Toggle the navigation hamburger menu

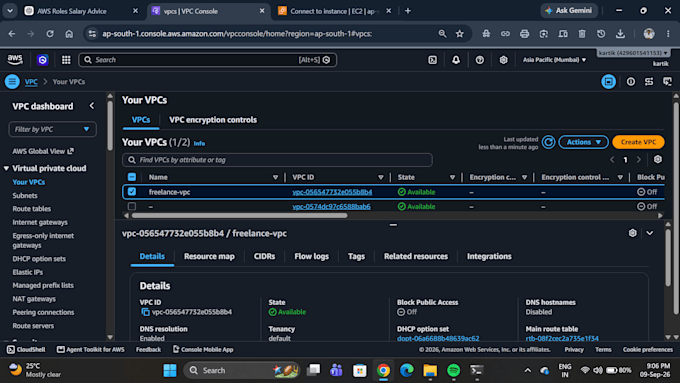(x=12, y=82)
